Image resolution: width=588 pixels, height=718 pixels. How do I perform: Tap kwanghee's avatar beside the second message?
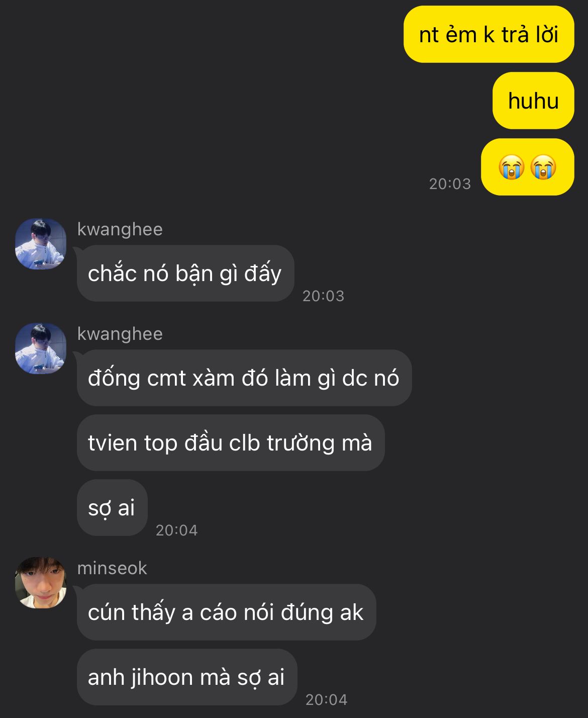coord(41,348)
